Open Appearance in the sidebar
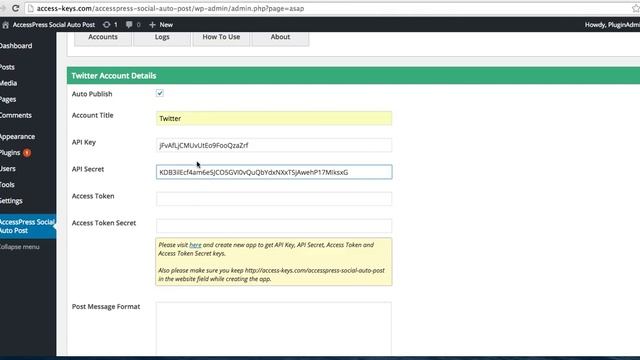 pos(17,137)
